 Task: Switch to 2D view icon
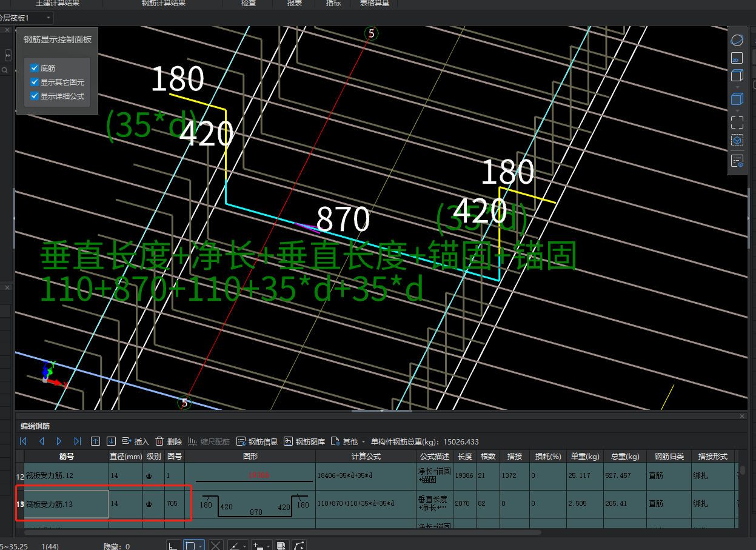737,58
